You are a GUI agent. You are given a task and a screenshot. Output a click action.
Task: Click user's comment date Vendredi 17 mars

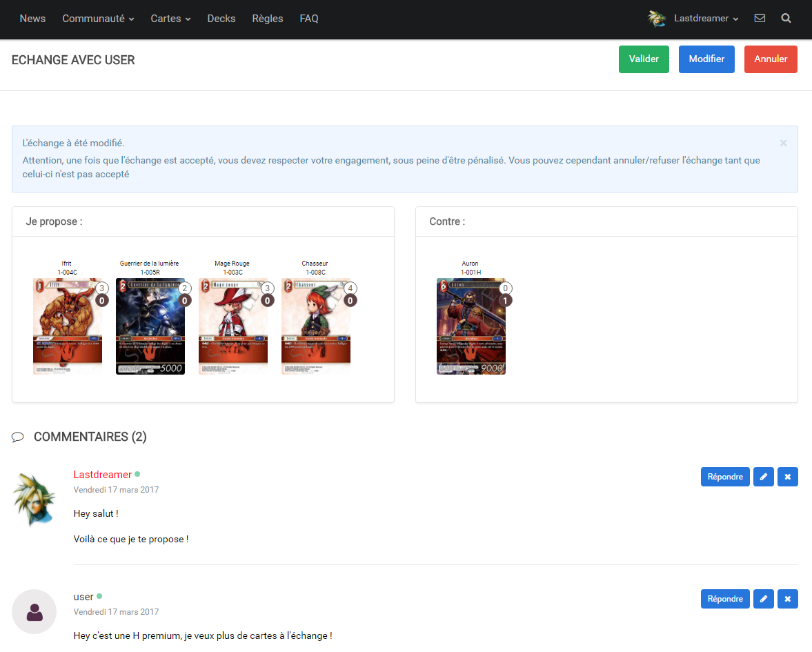116,612
